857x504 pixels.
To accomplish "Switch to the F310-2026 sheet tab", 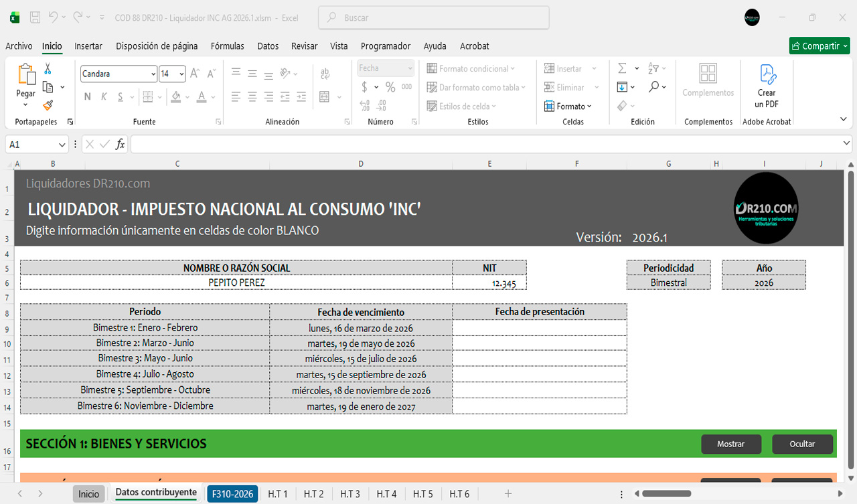I will pyautogui.click(x=232, y=494).
